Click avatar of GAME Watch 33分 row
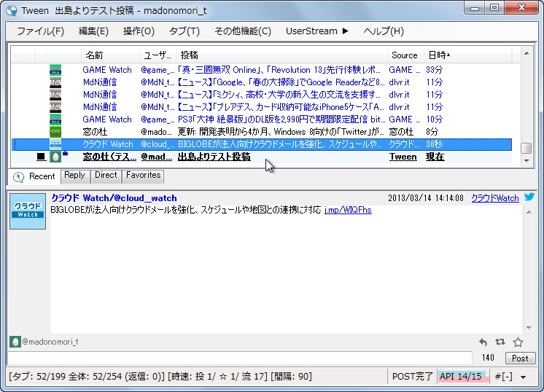 (55, 70)
